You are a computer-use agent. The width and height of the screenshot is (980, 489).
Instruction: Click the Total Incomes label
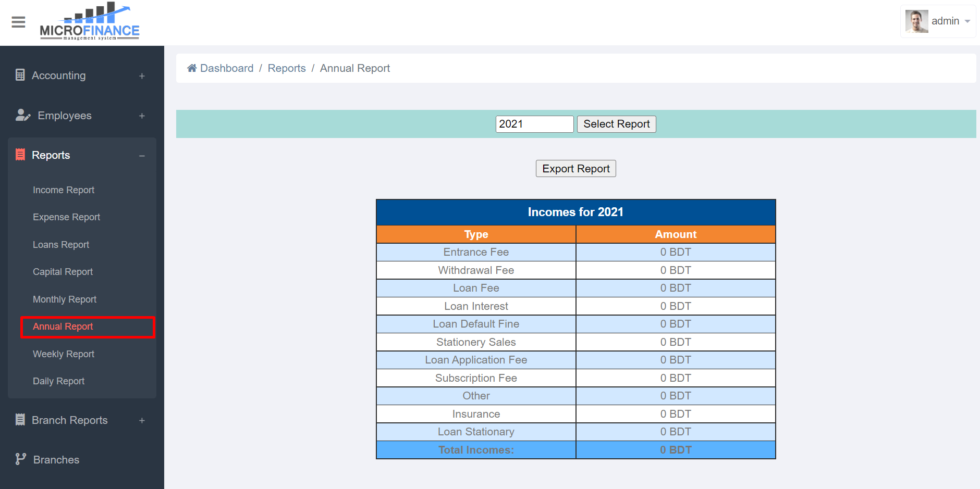(476, 450)
